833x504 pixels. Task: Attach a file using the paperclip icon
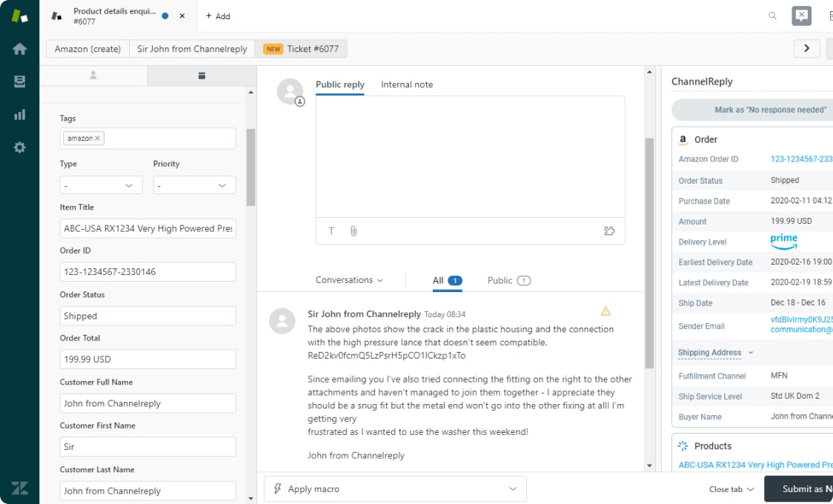(354, 231)
